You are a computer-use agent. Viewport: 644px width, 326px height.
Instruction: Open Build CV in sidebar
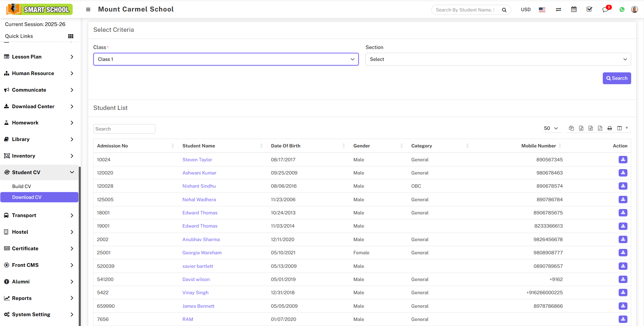pos(22,186)
